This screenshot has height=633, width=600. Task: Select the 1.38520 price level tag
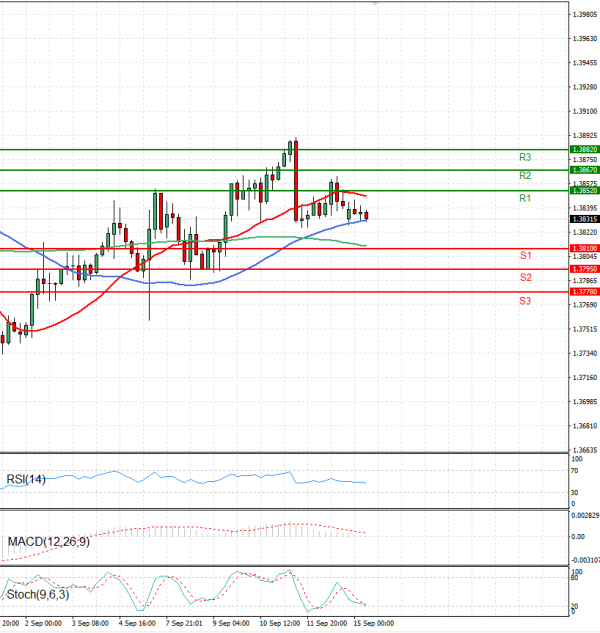point(585,191)
